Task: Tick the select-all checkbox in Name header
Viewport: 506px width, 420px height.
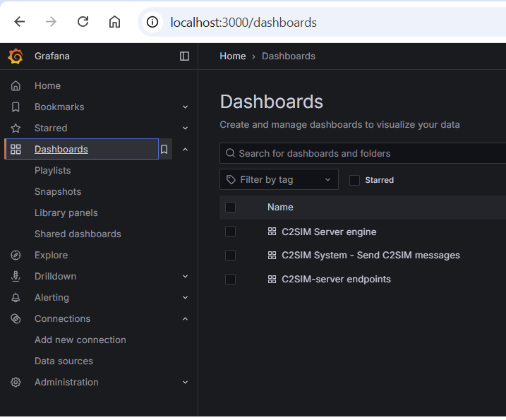Action: point(230,208)
